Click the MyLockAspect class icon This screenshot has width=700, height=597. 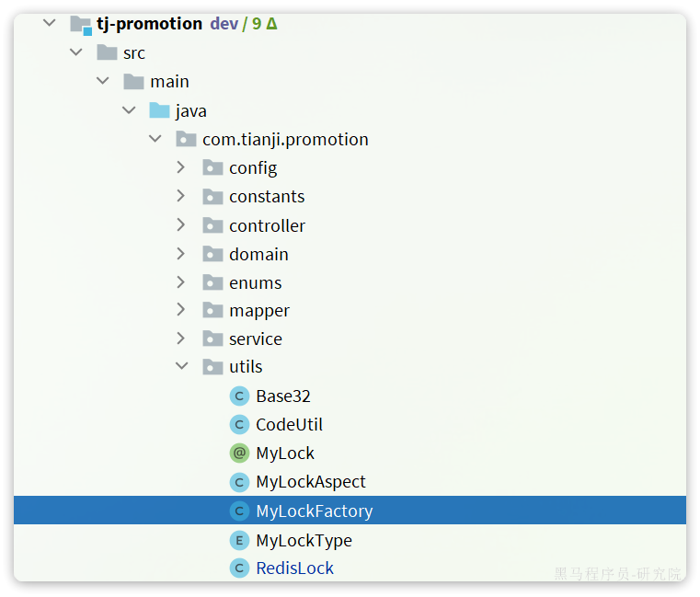(239, 482)
